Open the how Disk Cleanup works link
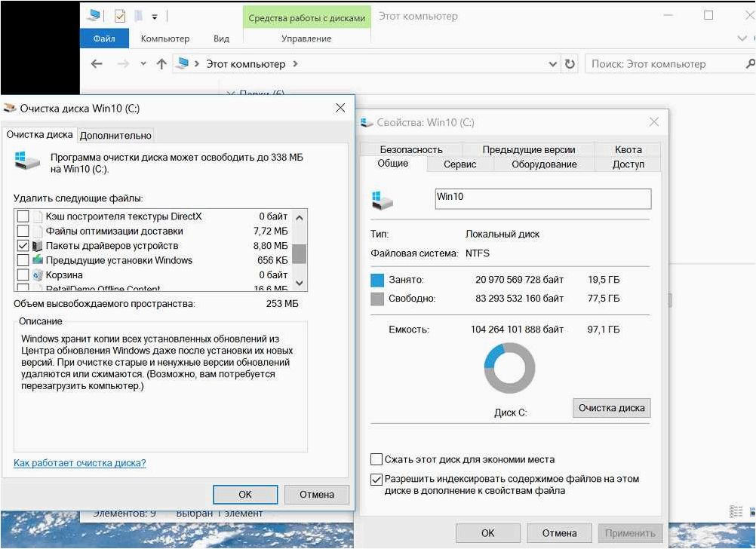Viewport: 756px width, 549px height. click(x=79, y=463)
